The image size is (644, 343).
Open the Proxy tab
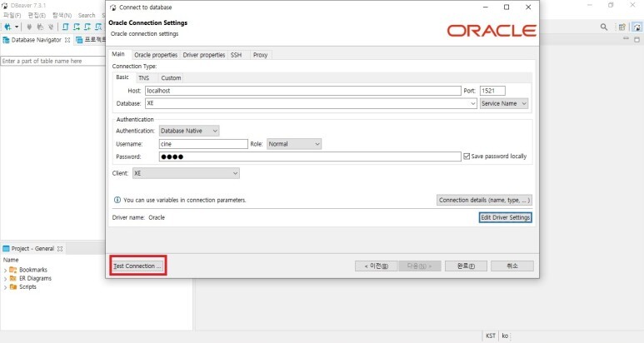[261, 55]
